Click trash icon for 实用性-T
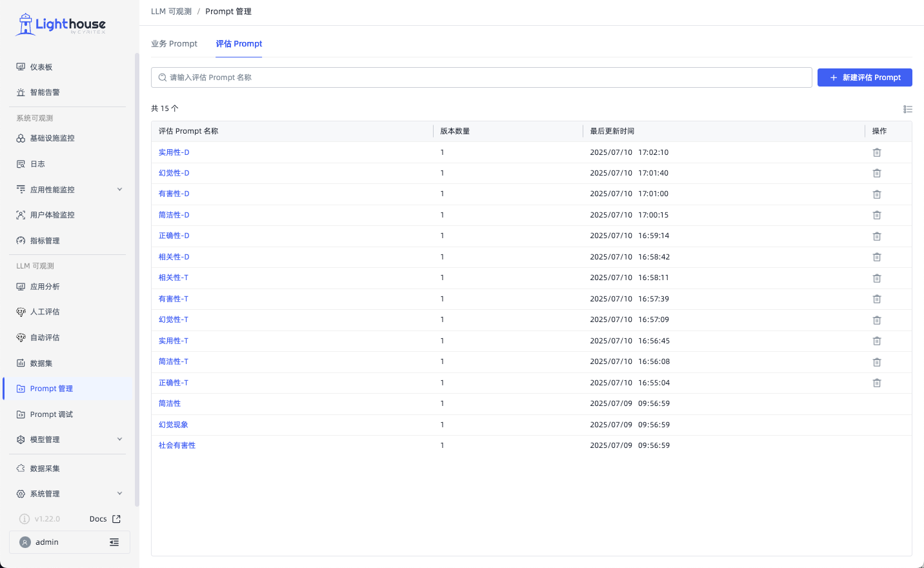This screenshot has height=568, width=924. [x=877, y=341]
